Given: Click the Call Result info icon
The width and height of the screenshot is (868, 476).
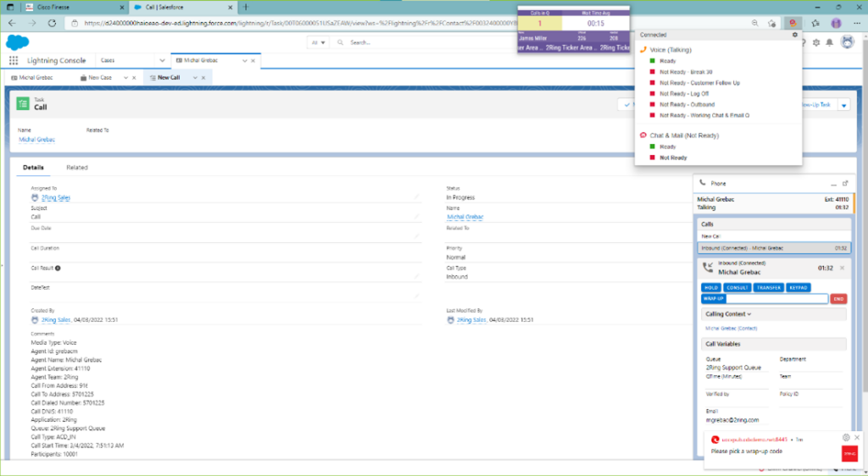Looking at the screenshot, I should coord(58,268).
